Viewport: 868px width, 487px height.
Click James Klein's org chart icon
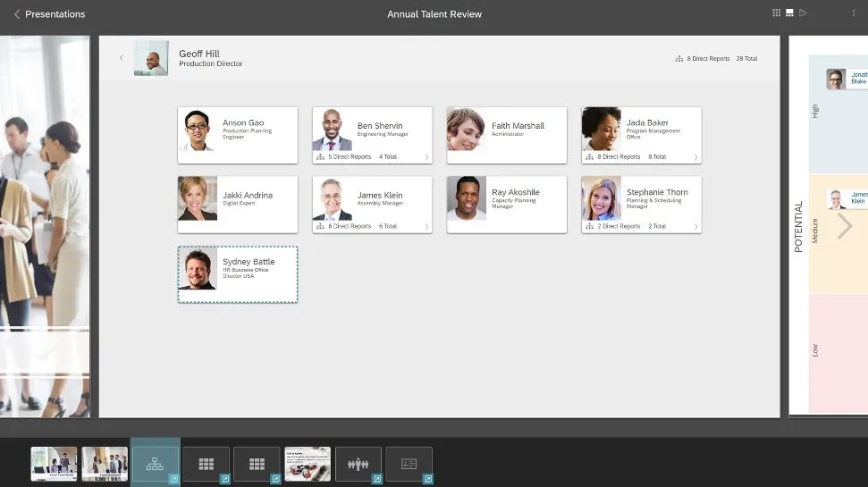pos(320,226)
